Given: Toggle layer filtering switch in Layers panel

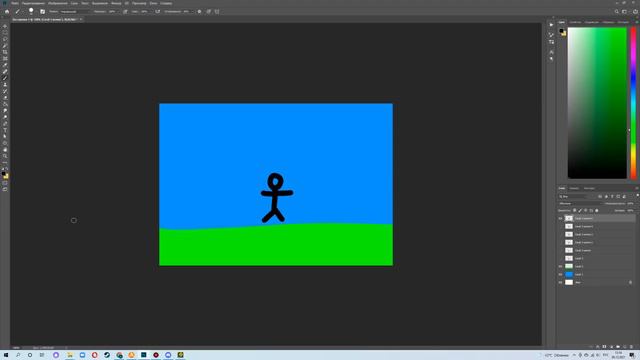Looking at the screenshot, I should [638, 195].
